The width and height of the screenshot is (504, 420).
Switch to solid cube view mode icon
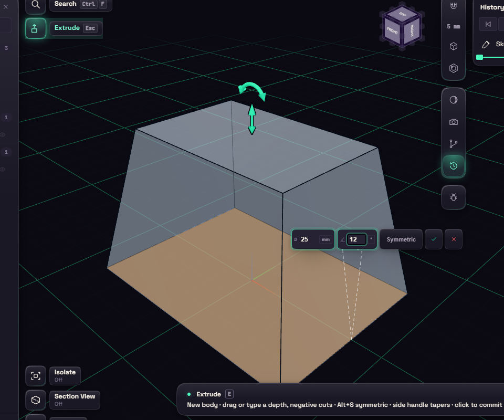click(453, 46)
